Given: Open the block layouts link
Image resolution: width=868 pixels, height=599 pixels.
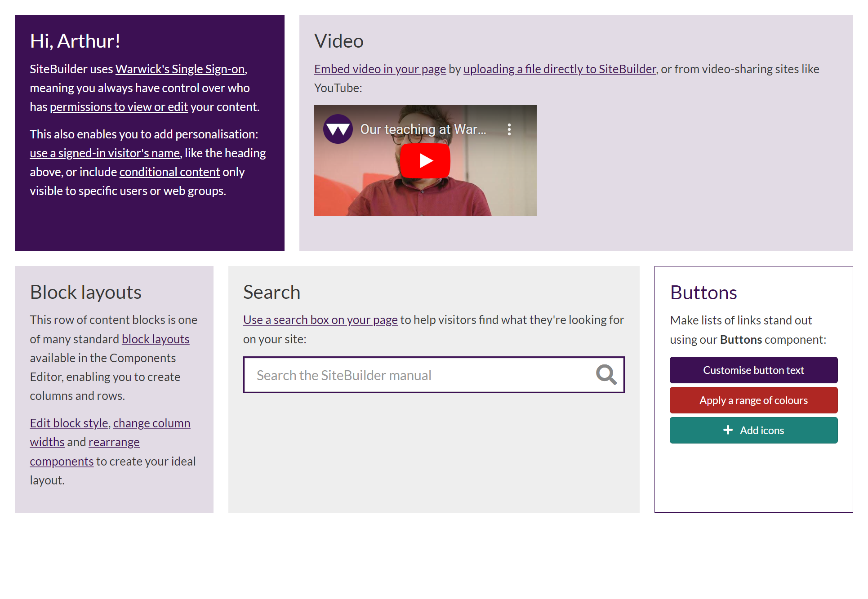Looking at the screenshot, I should 156,339.
